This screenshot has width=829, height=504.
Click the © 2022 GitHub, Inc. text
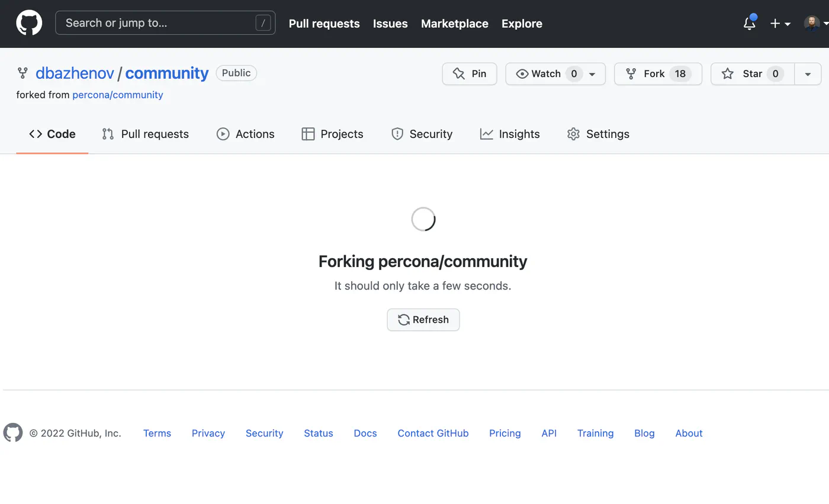tap(75, 434)
